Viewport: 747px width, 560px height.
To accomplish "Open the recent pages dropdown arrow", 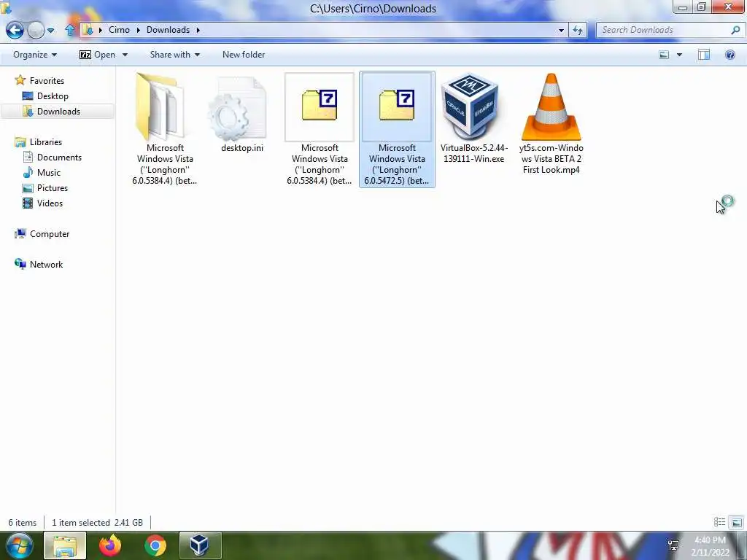I will click(x=50, y=31).
